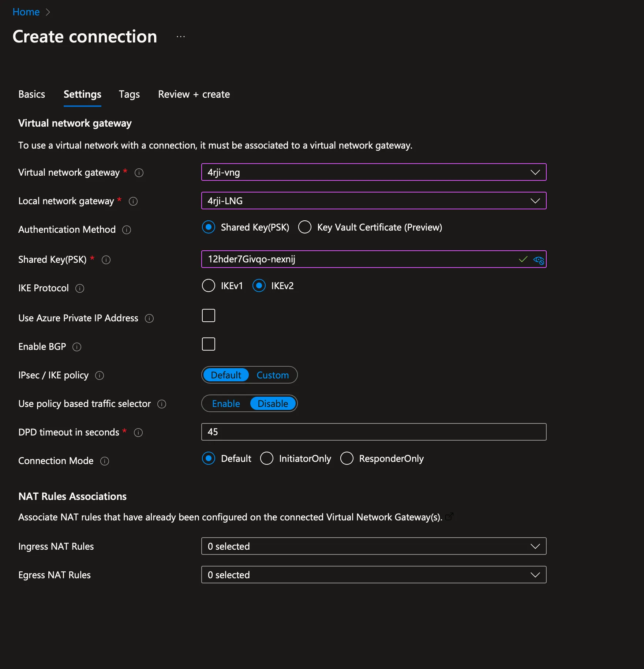
Task: Click the DPD timeout in seconds field
Action: (373, 432)
